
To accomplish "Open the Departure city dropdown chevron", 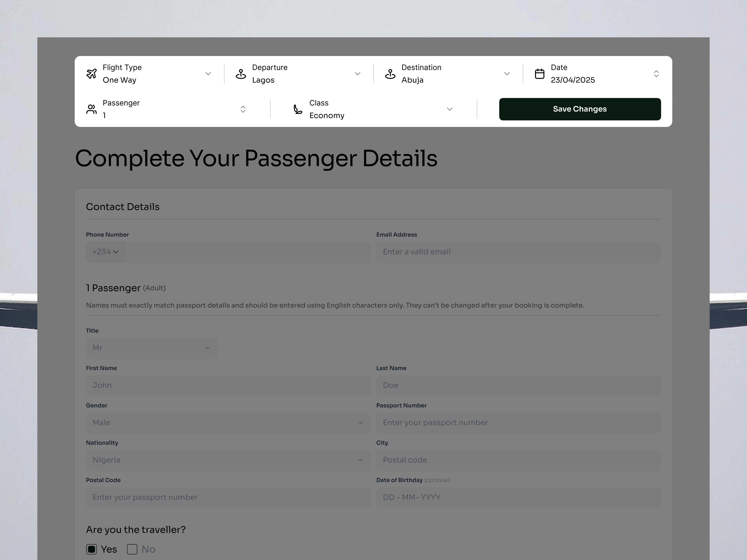I will pyautogui.click(x=357, y=74).
